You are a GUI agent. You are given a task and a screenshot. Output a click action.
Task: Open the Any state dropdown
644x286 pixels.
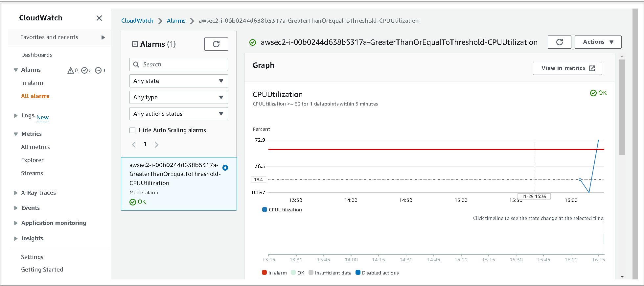pos(179,81)
